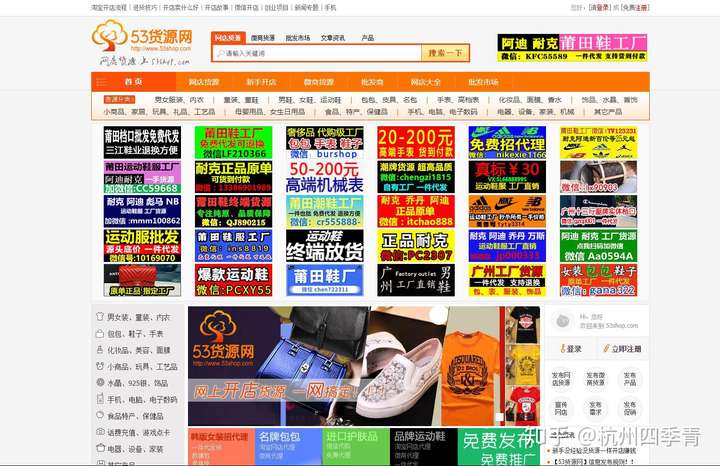The height and width of the screenshot is (466, 720).
Task: Select the 批发市场 search tab
Action: pos(298,38)
